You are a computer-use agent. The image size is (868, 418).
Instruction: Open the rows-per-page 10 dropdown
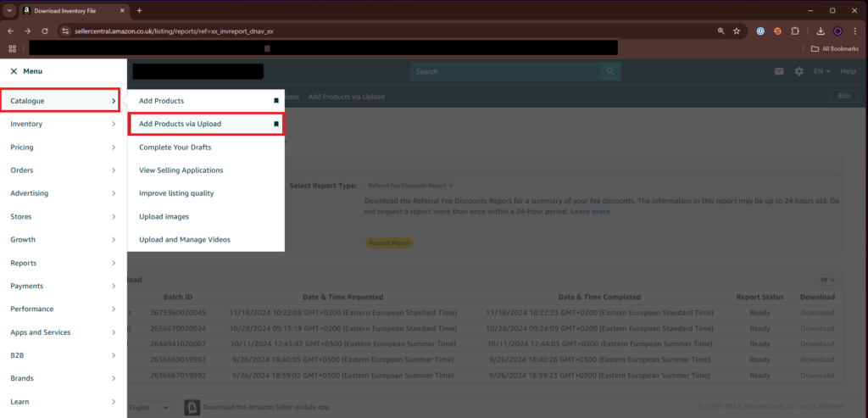click(828, 280)
